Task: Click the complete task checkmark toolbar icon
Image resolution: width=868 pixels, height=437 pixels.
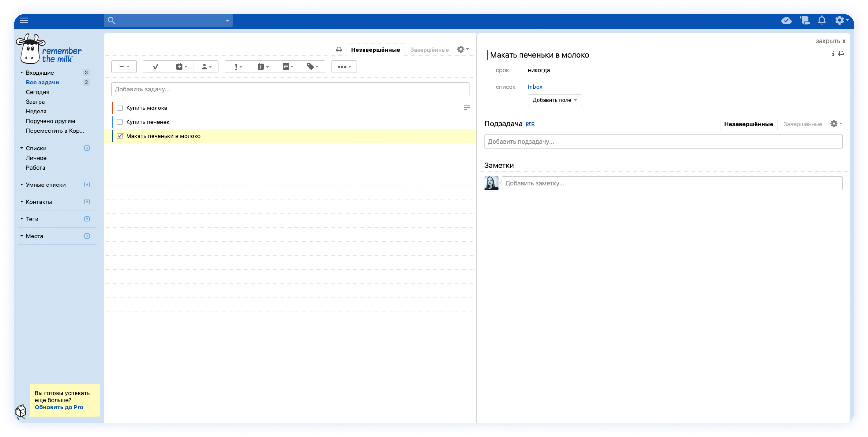Action: point(155,67)
